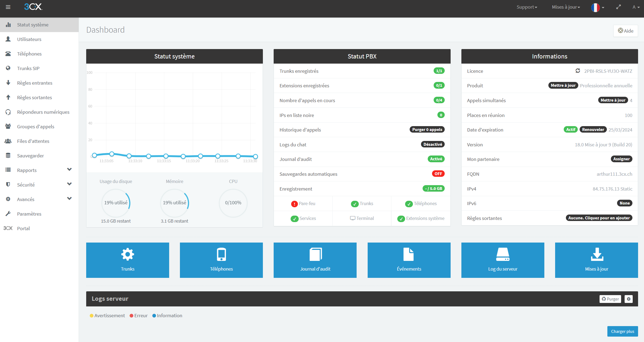Click the CPU usage gauge
The height and width of the screenshot is (342, 644).
tap(233, 203)
